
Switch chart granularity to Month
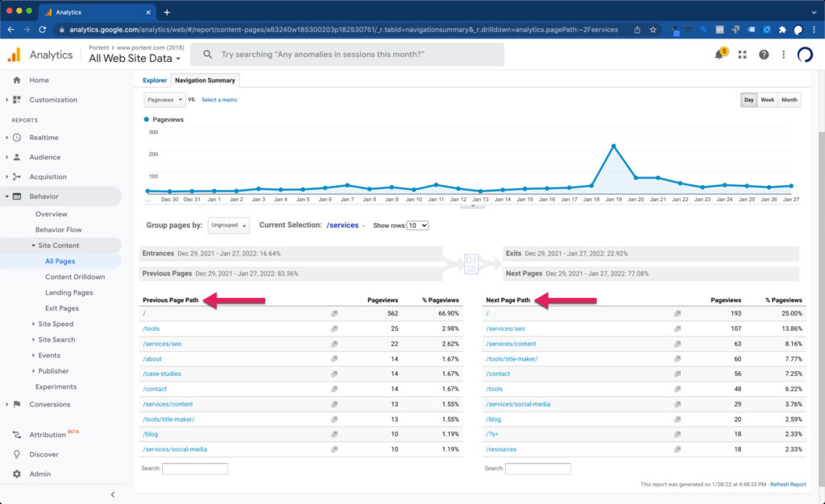point(790,100)
